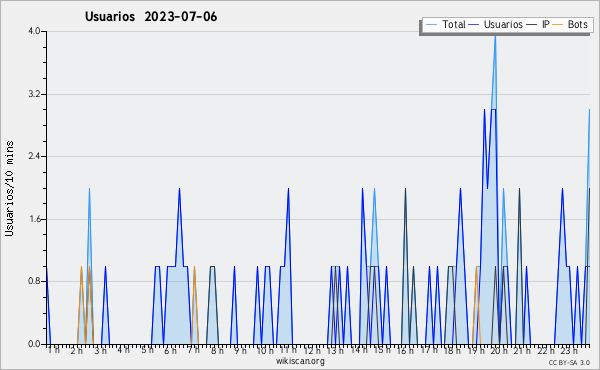Click the dark blue Usuarios legend line
The image size is (600, 370).
(x=474, y=24)
